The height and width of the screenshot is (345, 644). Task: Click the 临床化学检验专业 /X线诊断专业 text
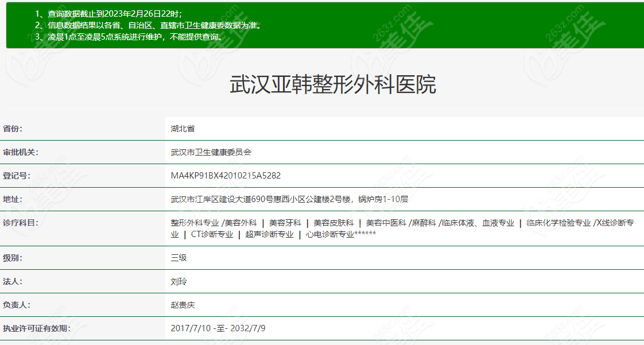(x=402, y=229)
